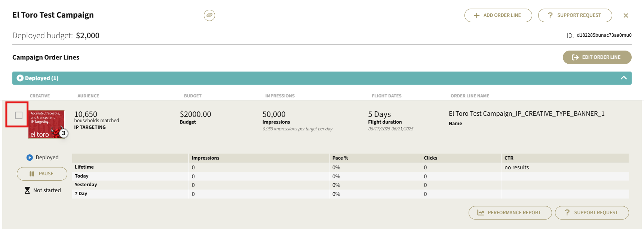Click the Today row label
Image resolution: width=644 pixels, height=233 pixels.
pyautogui.click(x=82, y=176)
